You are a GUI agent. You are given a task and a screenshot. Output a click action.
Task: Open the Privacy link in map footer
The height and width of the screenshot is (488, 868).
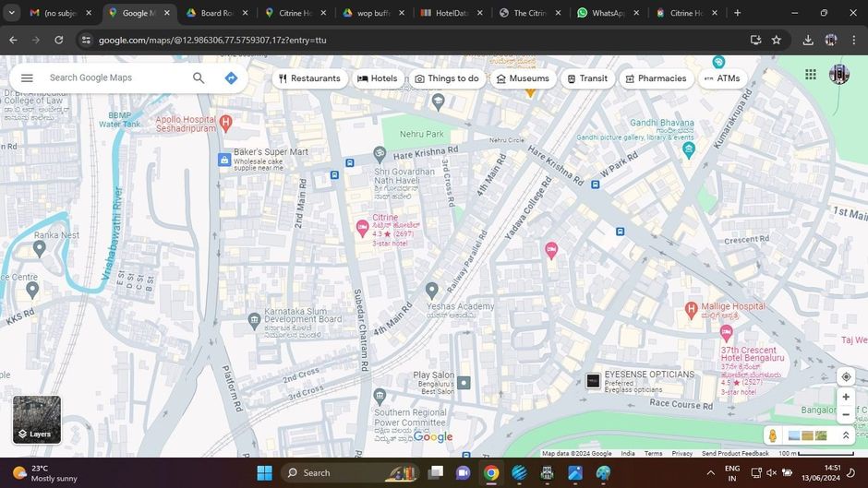[x=682, y=453]
